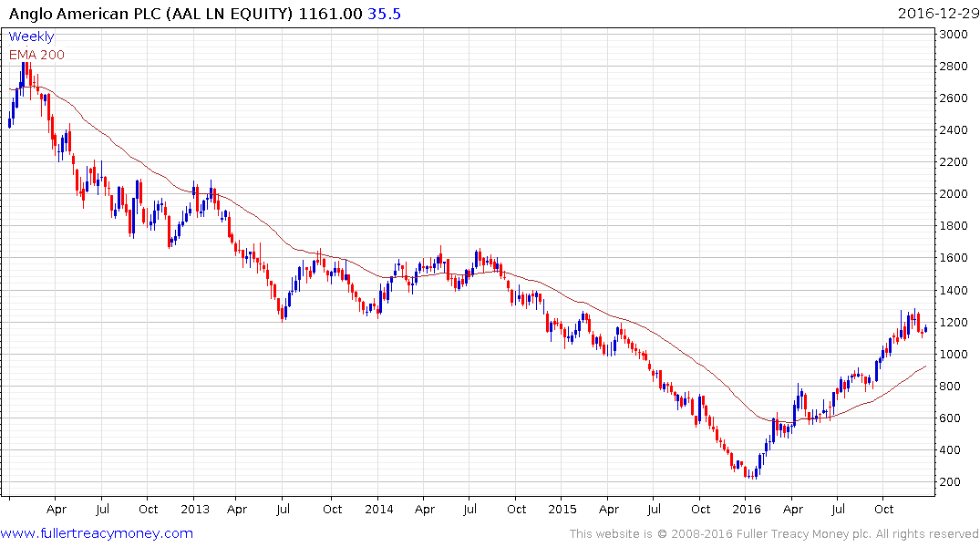Click the copyright notice text
The height and width of the screenshot is (547, 980).
(x=774, y=534)
